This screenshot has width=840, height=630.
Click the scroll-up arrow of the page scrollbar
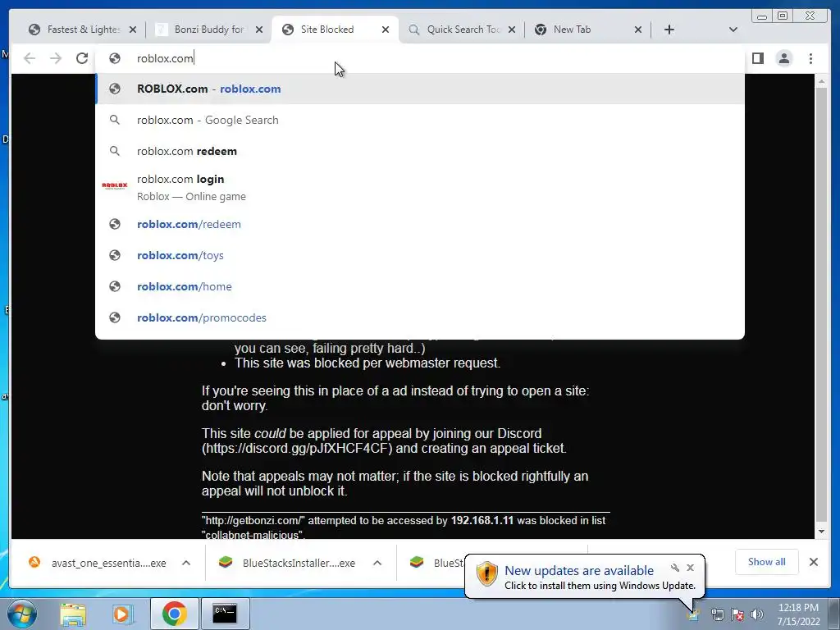(x=821, y=81)
